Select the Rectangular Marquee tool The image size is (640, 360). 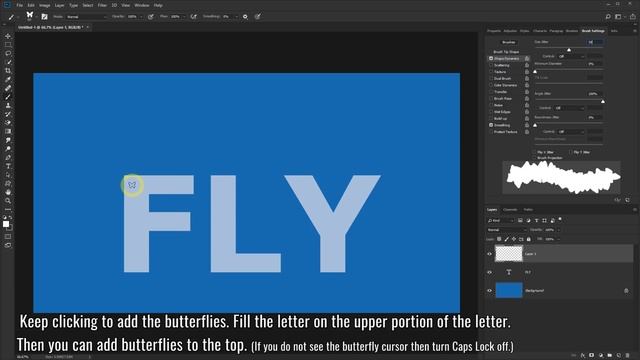click(8, 45)
